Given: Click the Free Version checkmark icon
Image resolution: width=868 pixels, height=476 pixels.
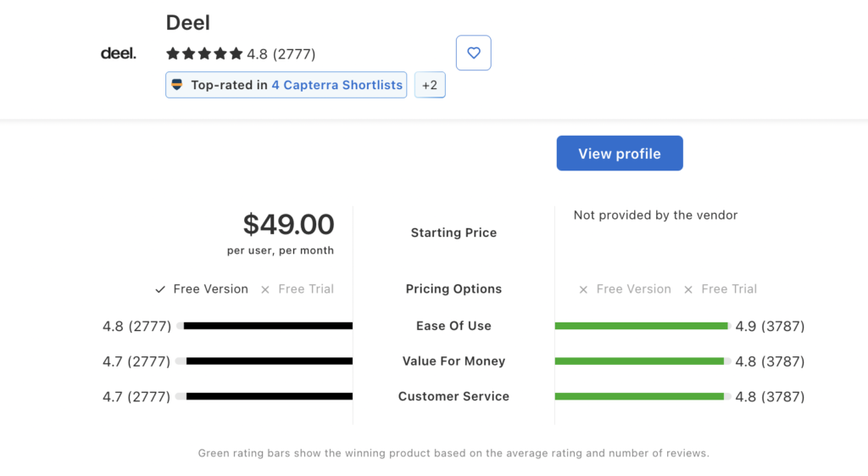Looking at the screenshot, I should tap(160, 289).
